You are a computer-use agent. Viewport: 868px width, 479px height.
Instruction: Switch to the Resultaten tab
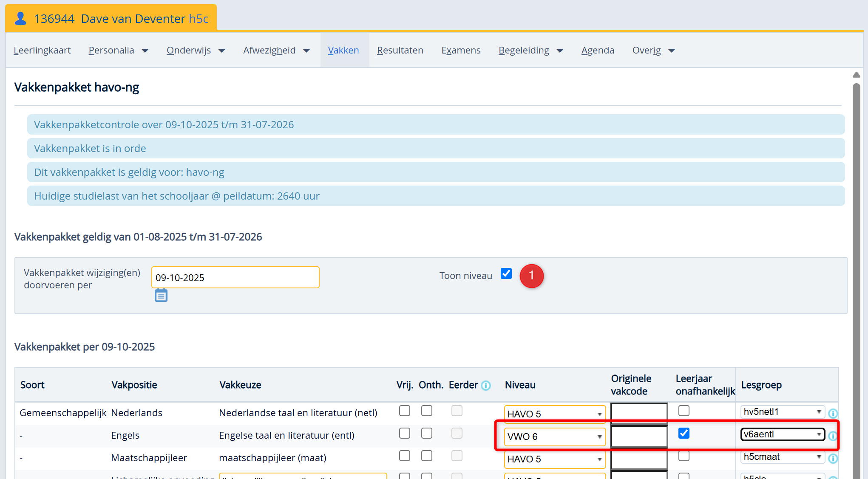[400, 51]
